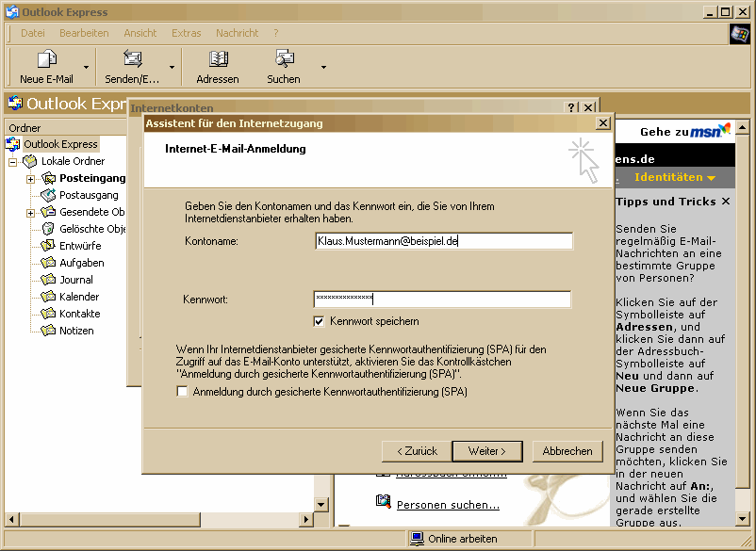The width and height of the screenshot is (756, 551).
Task: Click the Postausgang outbox icon
Action: [48, 195]
